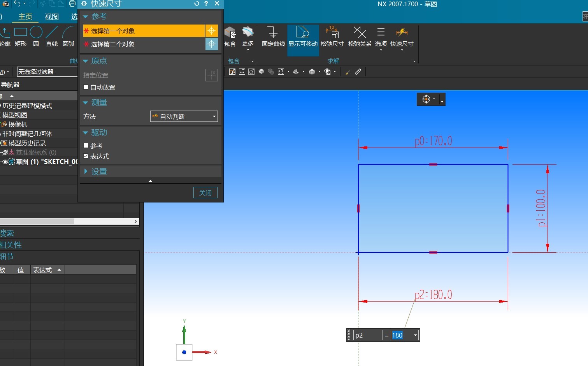Click the undo arrow icon

18,4
